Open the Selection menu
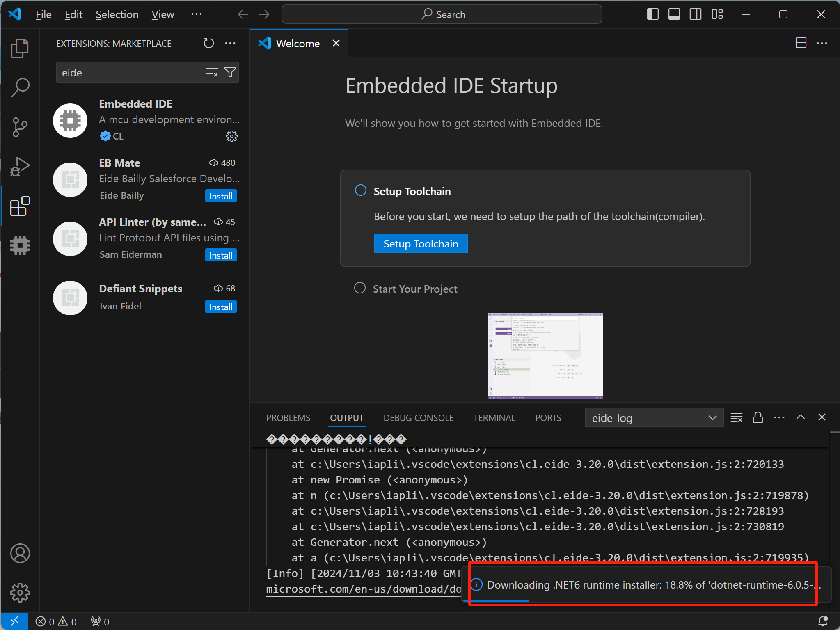The height and width of the screenshot is (630, 840). [x=117, y=14]
